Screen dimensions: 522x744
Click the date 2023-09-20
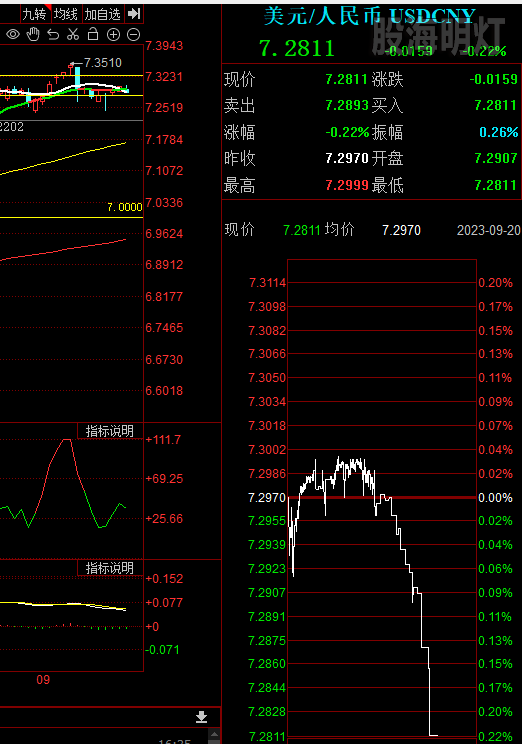489,230
